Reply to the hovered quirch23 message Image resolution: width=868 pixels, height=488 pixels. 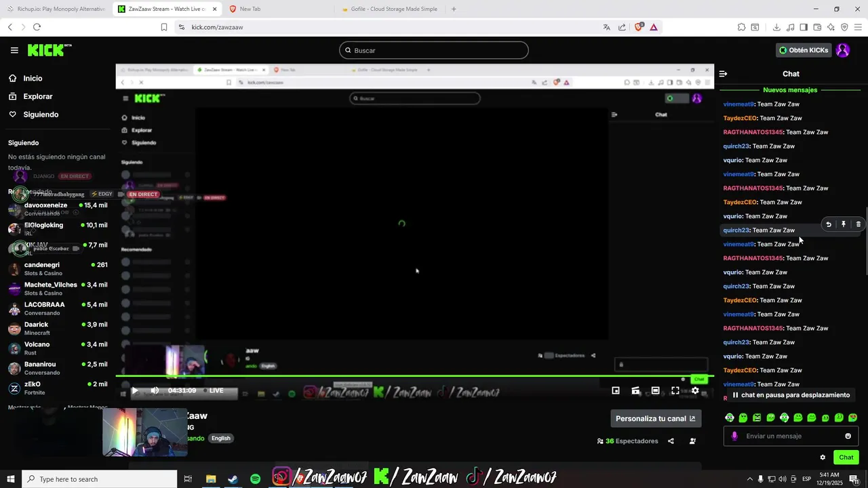829,224
